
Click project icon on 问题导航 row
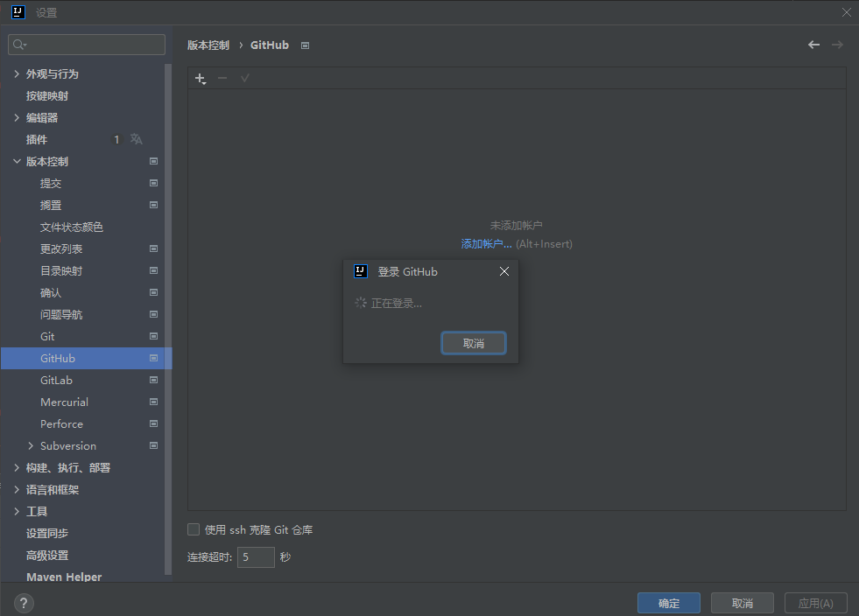pos(154,315)
